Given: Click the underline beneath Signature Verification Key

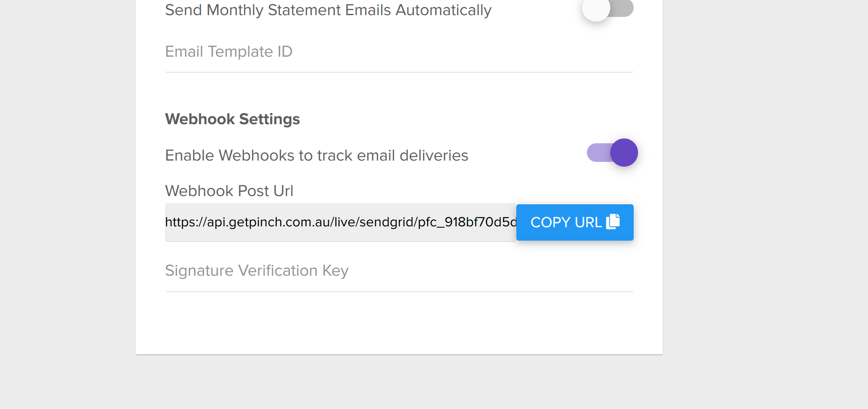Looking at the screenshot, I should [x=398, y=291].
